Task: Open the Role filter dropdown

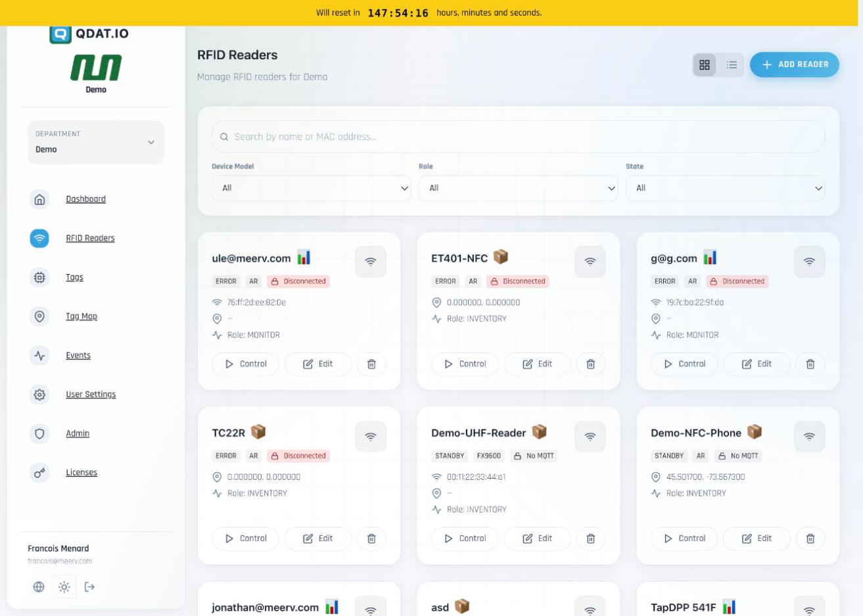Action: point(518,188)
